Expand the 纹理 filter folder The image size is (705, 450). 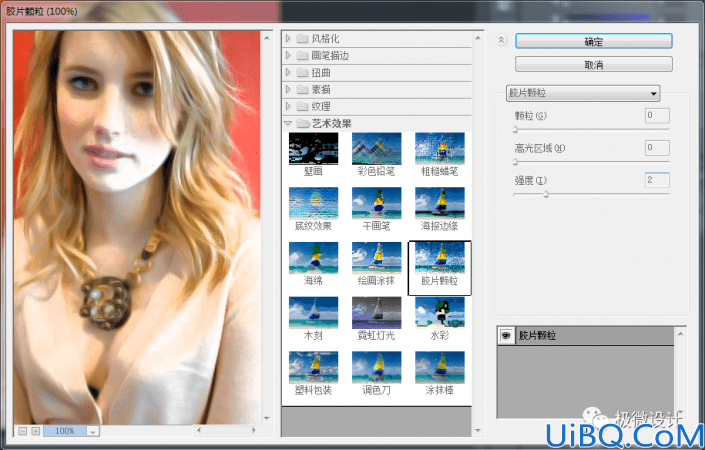tap(288, 107)
